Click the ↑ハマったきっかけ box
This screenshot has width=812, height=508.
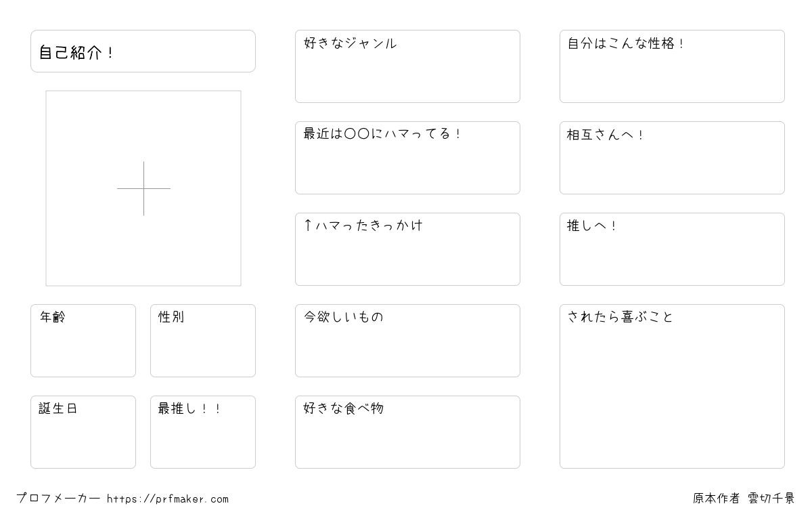(x=407, y=249)
